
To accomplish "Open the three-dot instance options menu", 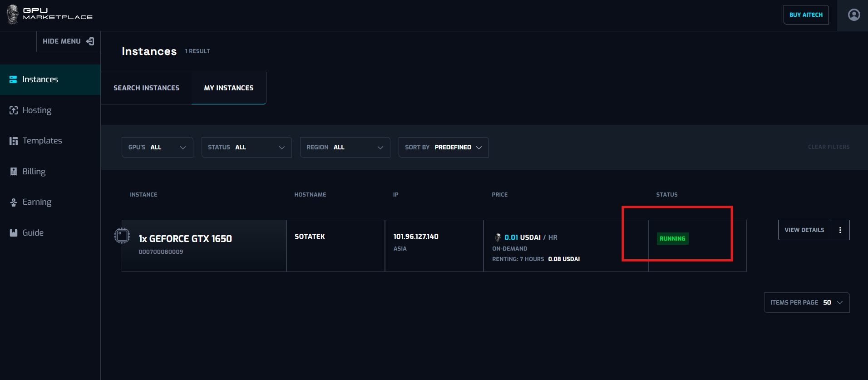I will [840, 230].
